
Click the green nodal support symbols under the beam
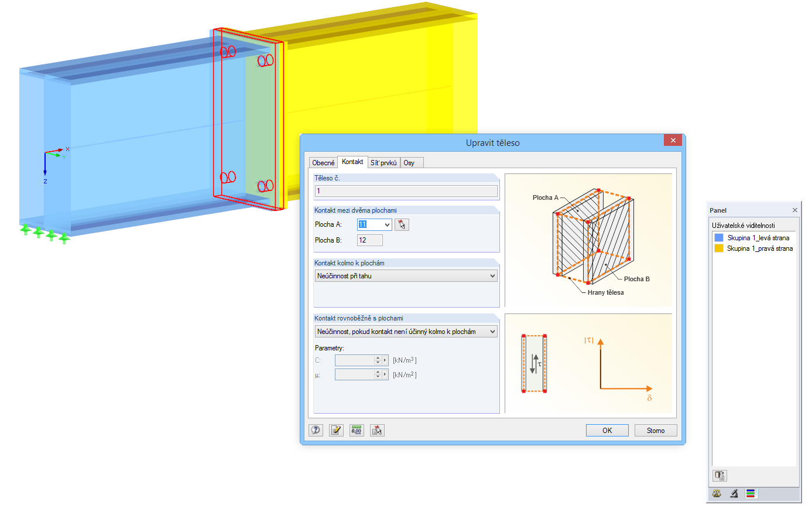(x=45, y=233)
